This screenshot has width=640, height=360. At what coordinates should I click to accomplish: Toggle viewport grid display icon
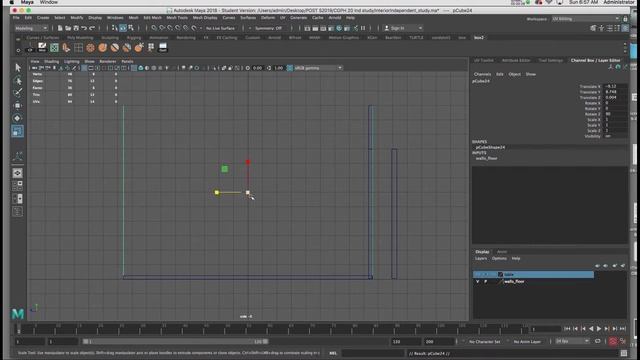coord(84,68)
